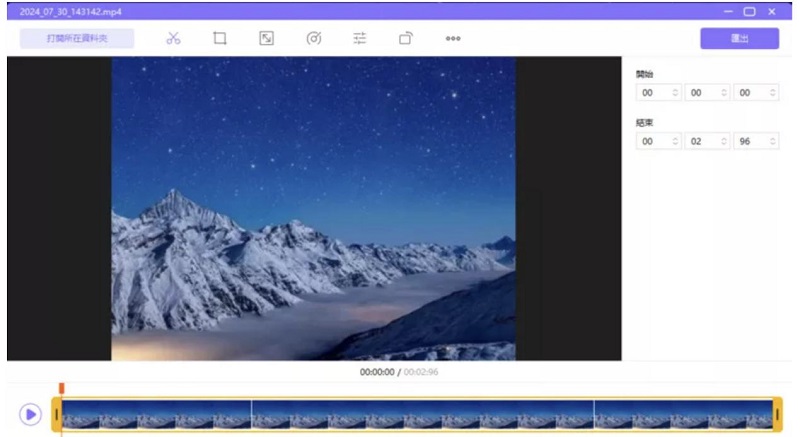Click the right yellow trim handle
The image size is (800, 437).
778,415
